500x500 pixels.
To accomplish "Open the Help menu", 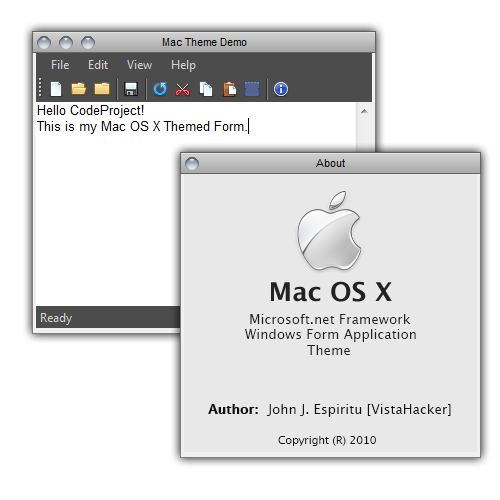I will pos(183,65).
